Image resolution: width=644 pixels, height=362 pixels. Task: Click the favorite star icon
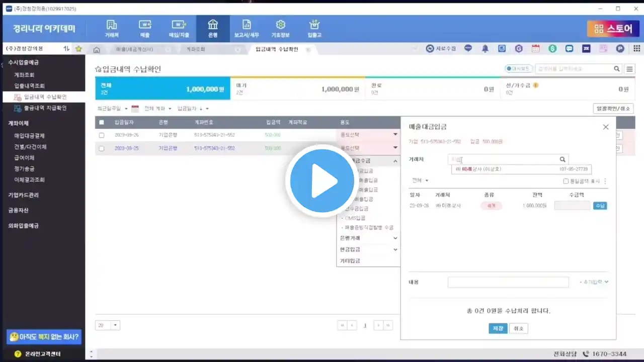pos(78,49)
